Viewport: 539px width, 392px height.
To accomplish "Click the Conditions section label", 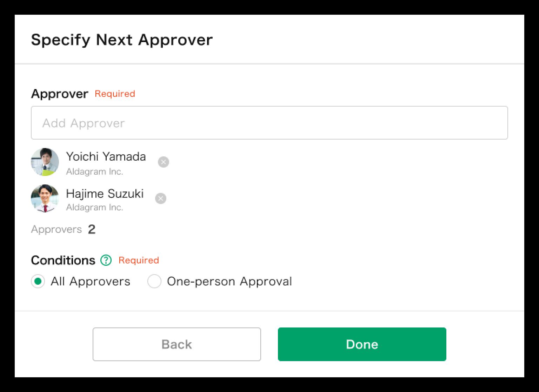I will coord(63,260).
